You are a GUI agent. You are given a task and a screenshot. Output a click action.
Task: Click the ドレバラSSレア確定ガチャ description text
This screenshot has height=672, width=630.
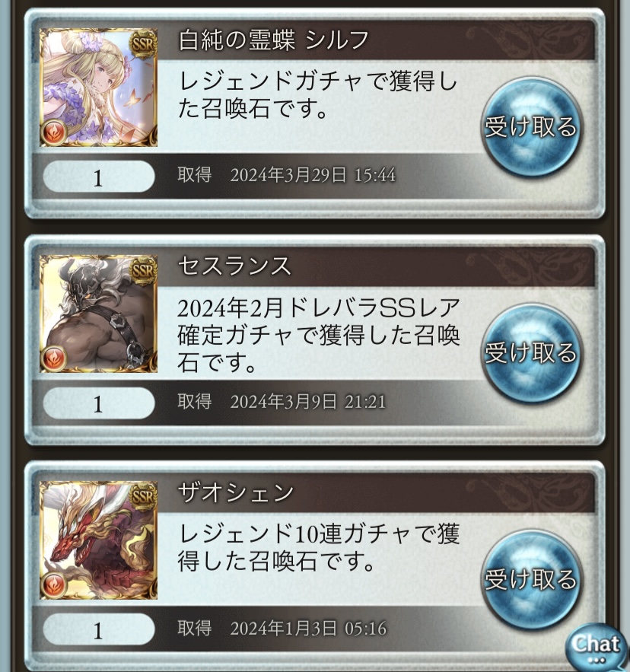coord(319,335)
